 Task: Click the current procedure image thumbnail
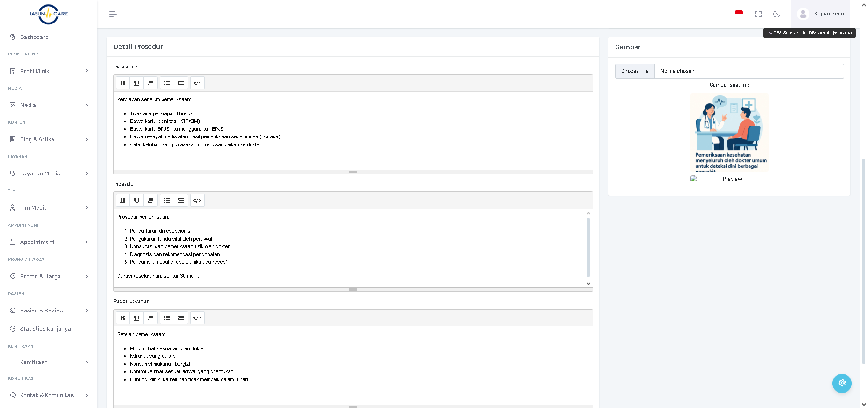click(729, 132)
